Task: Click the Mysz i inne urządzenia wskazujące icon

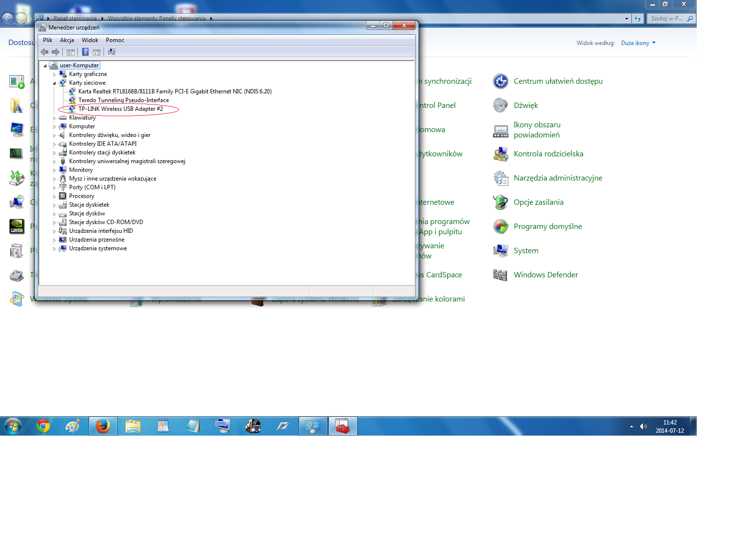Action: [62, 179]
